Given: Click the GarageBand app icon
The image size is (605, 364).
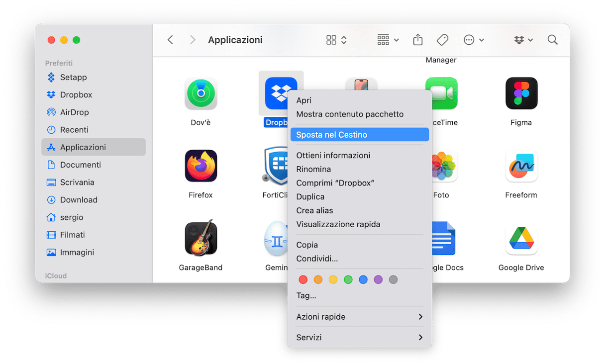Looking at the screenshot, I should (x=201, y=238).
